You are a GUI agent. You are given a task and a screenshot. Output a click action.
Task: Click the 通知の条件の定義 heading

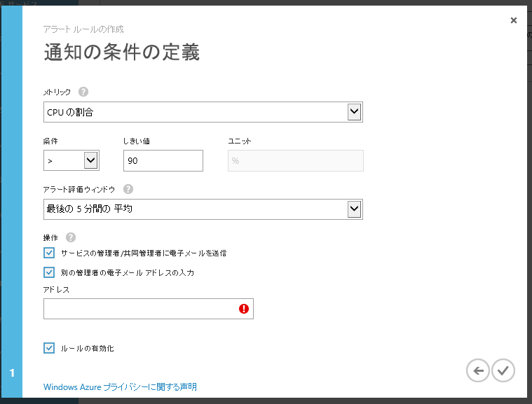(121, 53)
